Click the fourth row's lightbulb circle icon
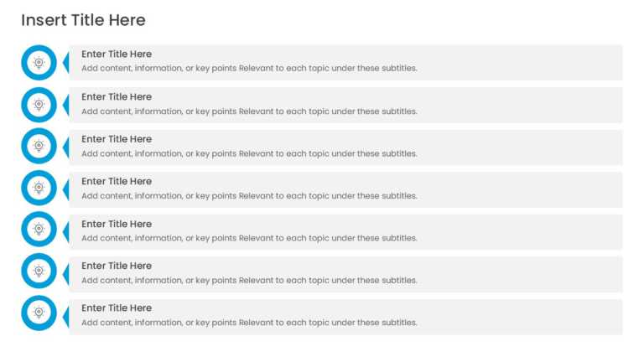644x362 pixels. 39,188
